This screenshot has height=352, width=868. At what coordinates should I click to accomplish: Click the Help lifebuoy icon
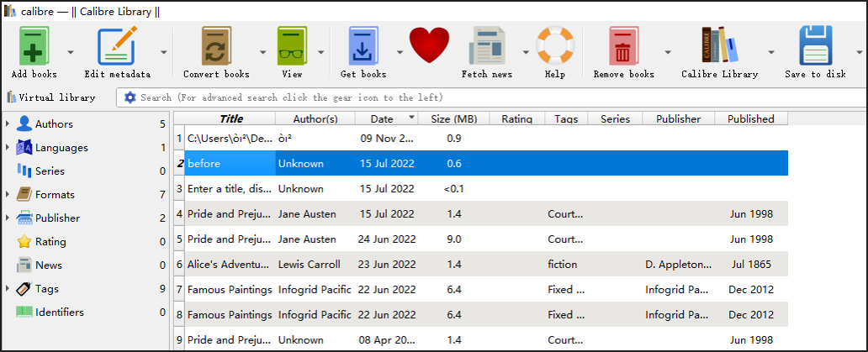pos(554,45)
